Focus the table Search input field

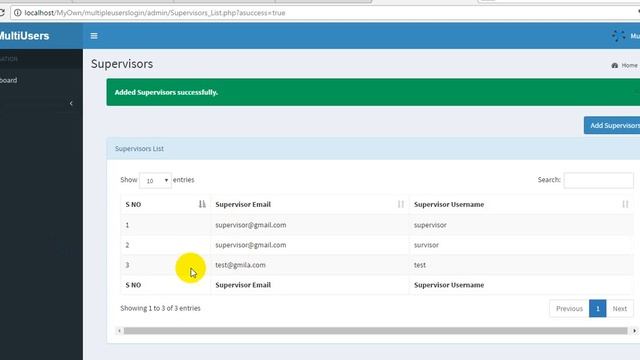point(598,180)
